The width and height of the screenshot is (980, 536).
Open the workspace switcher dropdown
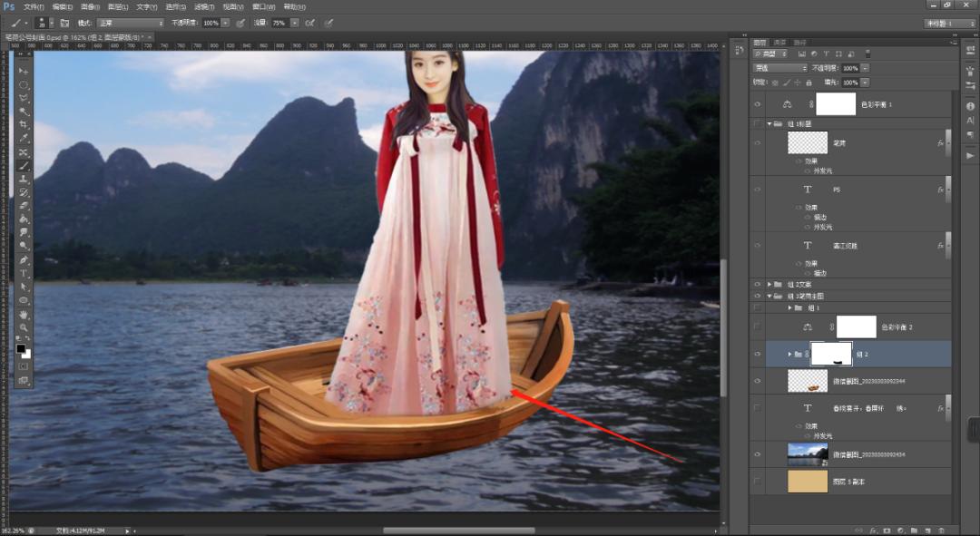[x=950, y=23]
